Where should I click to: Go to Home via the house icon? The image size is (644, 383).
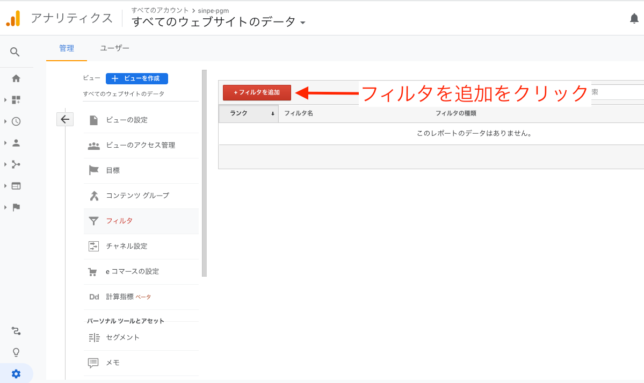pyautogui.click(x=16, y=78)
